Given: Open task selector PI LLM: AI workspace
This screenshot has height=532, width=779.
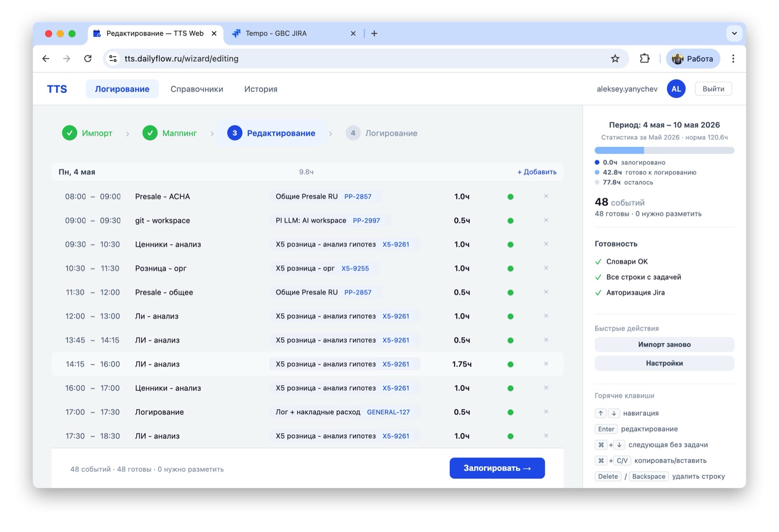Looking at the screenshot, I should [x=331, y=220].
